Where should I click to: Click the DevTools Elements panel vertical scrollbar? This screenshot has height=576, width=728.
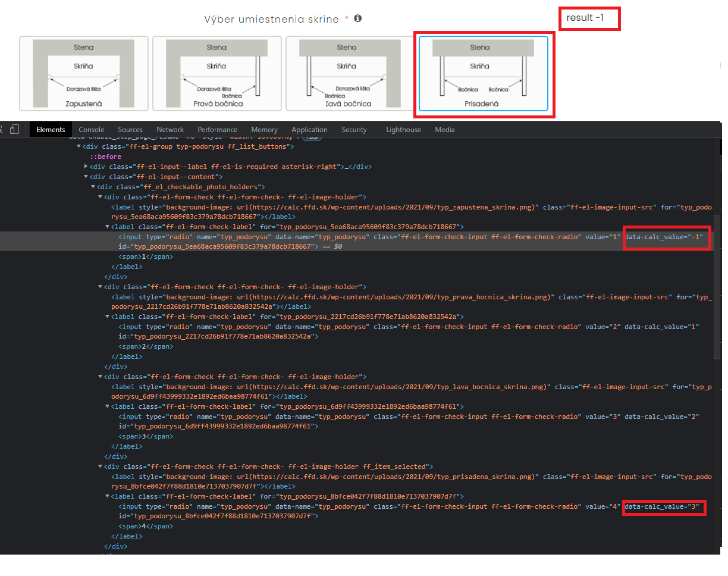[x=718, y=286]
